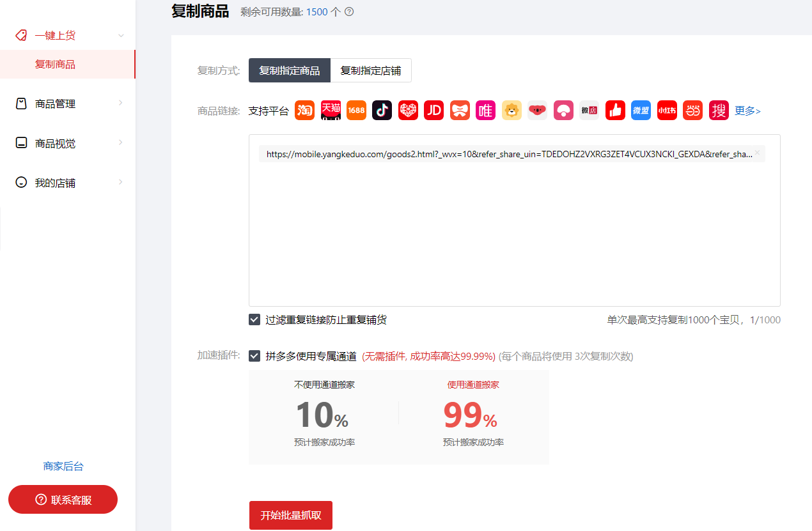Click the Douyin (TikTok) platform icon

click(382, 111)
